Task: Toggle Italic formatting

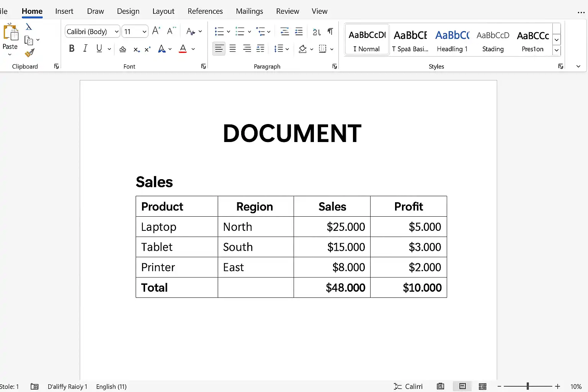Action: (85, 48)
